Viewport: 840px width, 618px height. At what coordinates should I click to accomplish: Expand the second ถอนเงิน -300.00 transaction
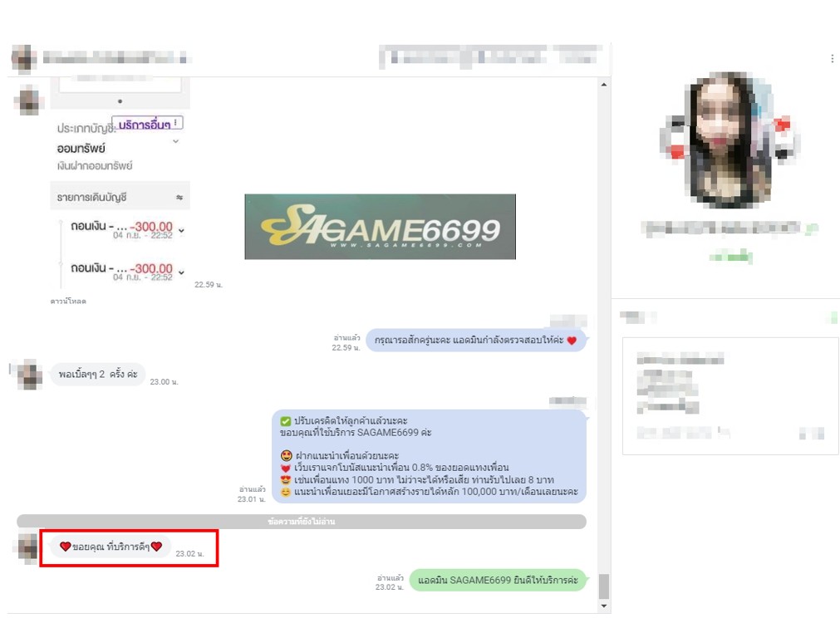pos(181,272)
